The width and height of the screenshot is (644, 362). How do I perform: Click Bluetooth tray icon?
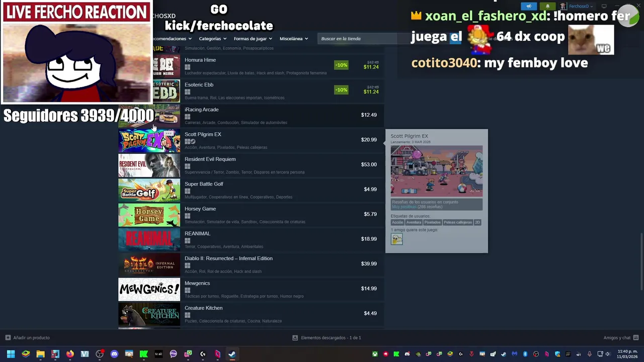click(525, 354)
